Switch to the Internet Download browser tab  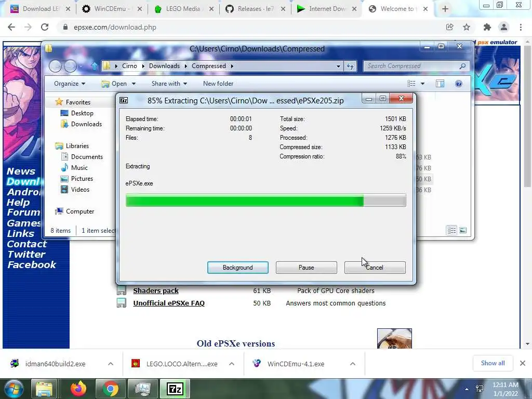327,9
